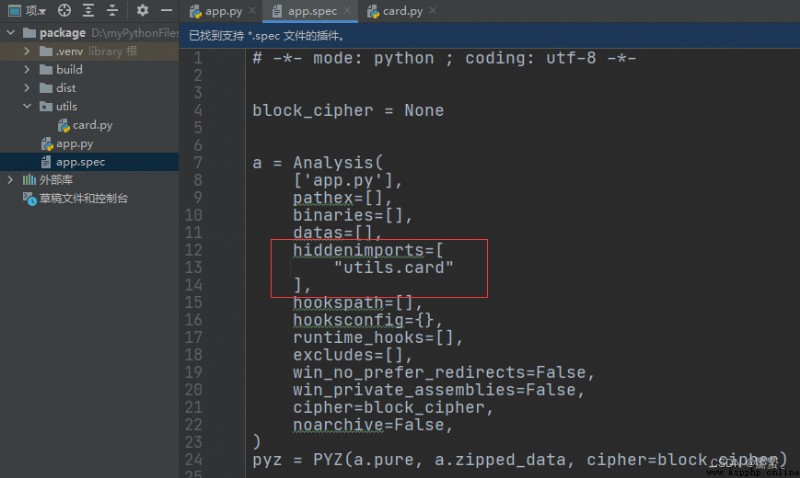Screen dimensions: 800x478
Task: Click the 'pyz = PYZ(' code line
Action: pyautogui.click(x=519, y=460)
